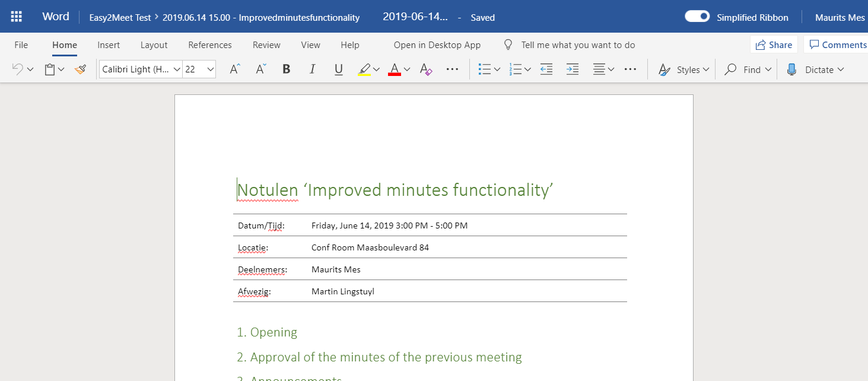
Task: Expand the Numbering dropdown arrow
Action: 527,69
